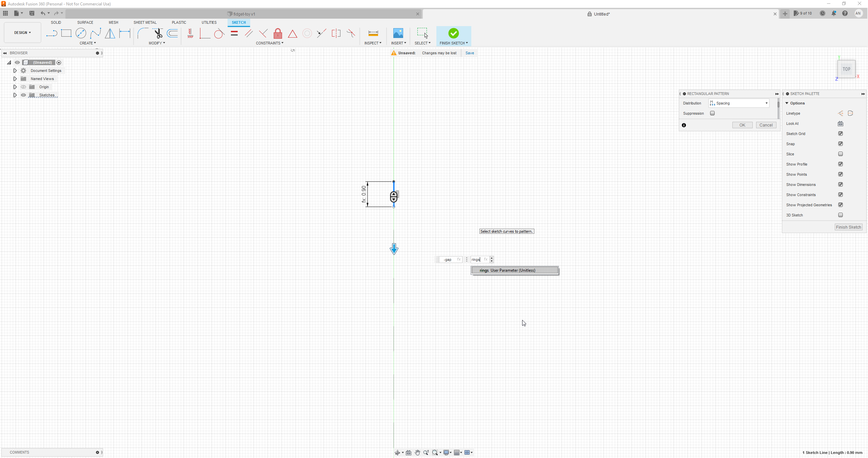Click the SKETCH tab in ribbon
Viewport: 868px width, 458px height.
pyautogui.click(x=239, y=22)
